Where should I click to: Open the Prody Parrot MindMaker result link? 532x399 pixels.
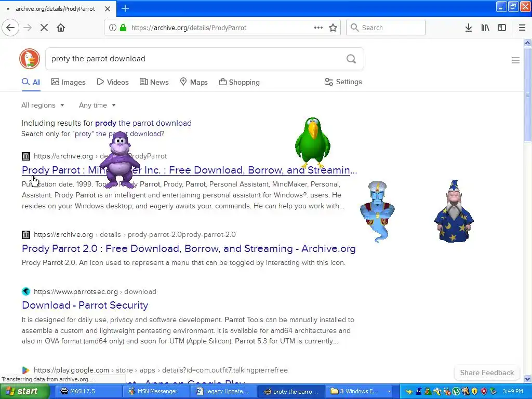189,170
